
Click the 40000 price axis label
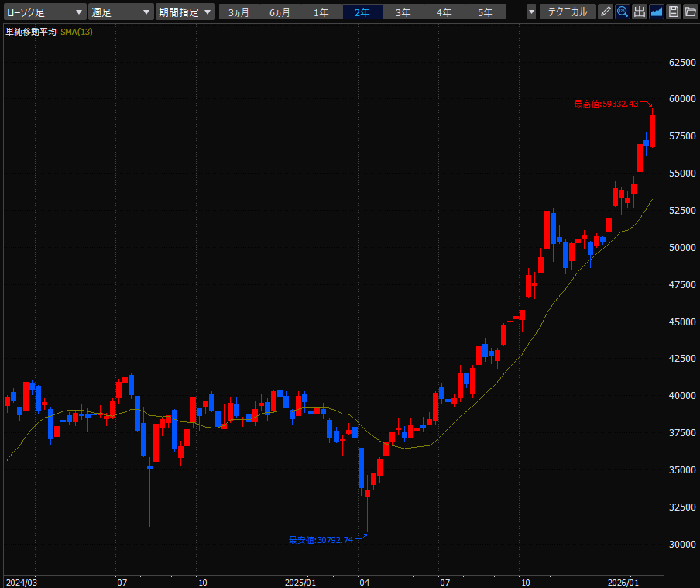682,396
